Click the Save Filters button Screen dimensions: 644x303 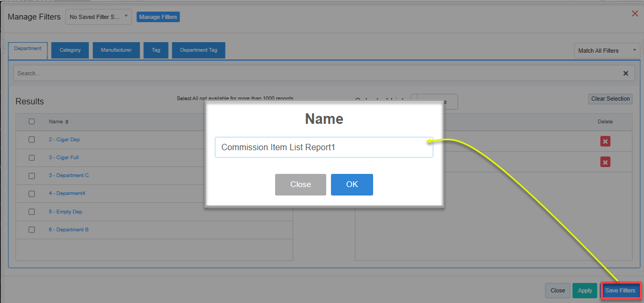coord(620,290)
